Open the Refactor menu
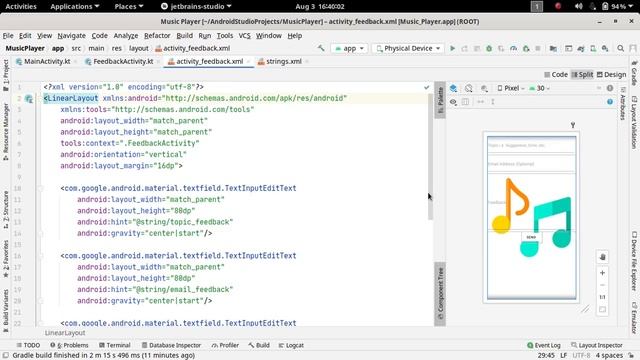 point(157,36)
